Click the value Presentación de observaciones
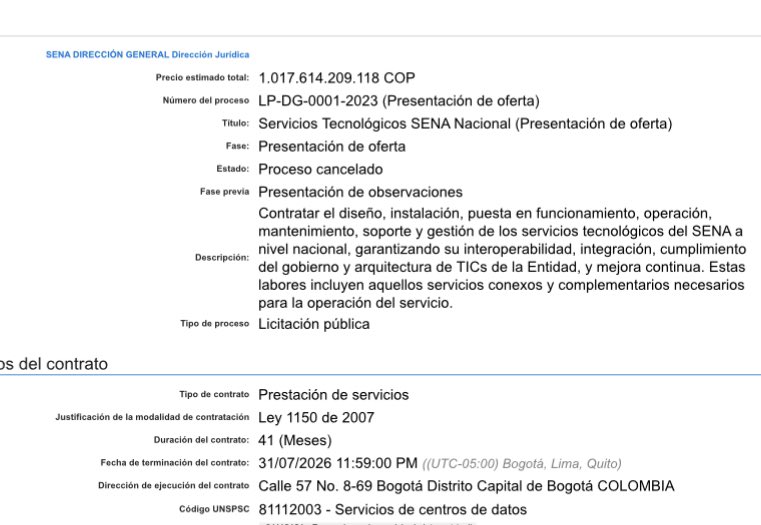761x525 pixels. tap(360, 192)
